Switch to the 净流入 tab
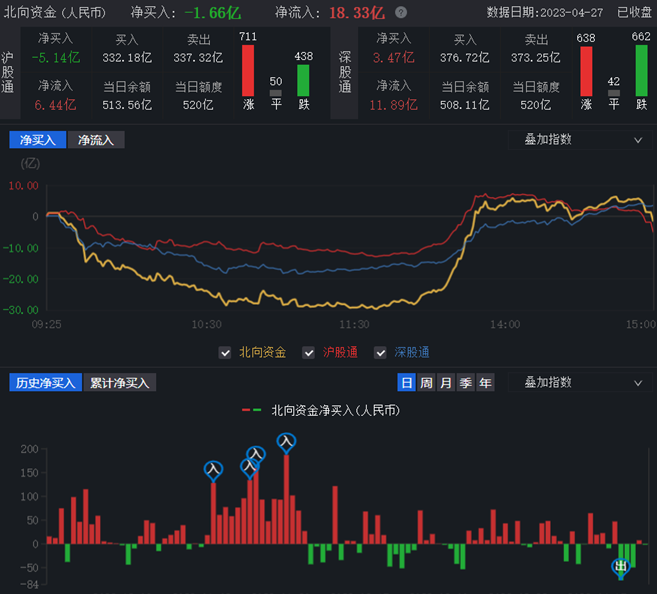Image resolution: width=657 pixels, height=594 pixels. point(96,140)
